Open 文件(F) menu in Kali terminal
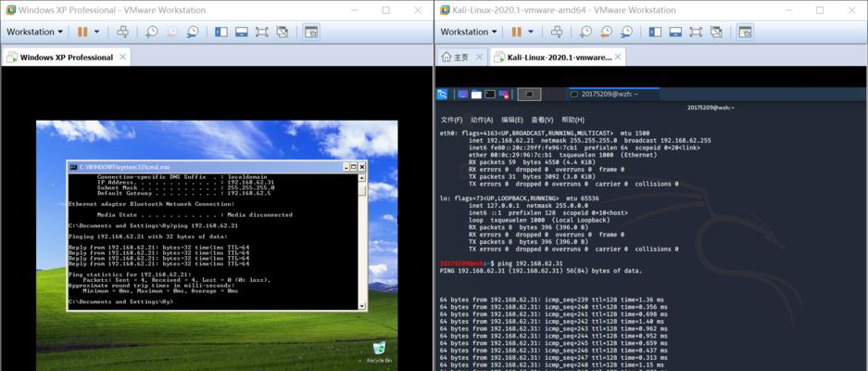Viewport: 868px width, 371px height. point(451,120)
